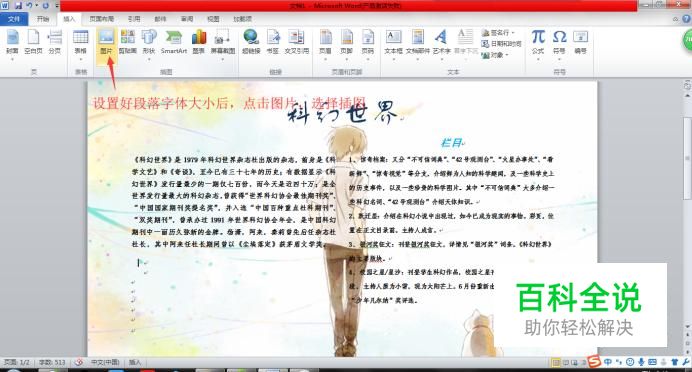
Task: Click the 编号 number insert icon
Action: [580, 43]
